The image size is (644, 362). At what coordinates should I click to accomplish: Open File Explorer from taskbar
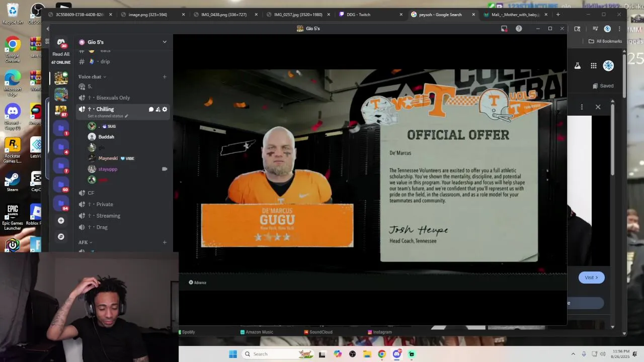click(x=367, y=354)
